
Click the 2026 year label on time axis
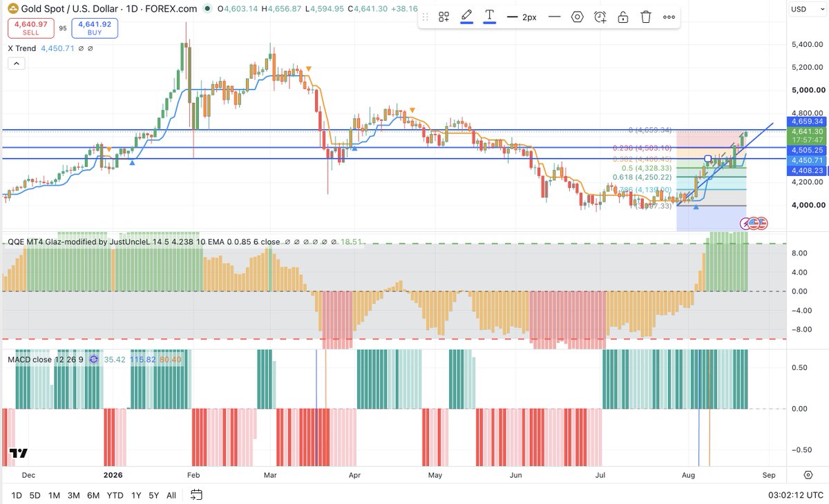[113, 475]
